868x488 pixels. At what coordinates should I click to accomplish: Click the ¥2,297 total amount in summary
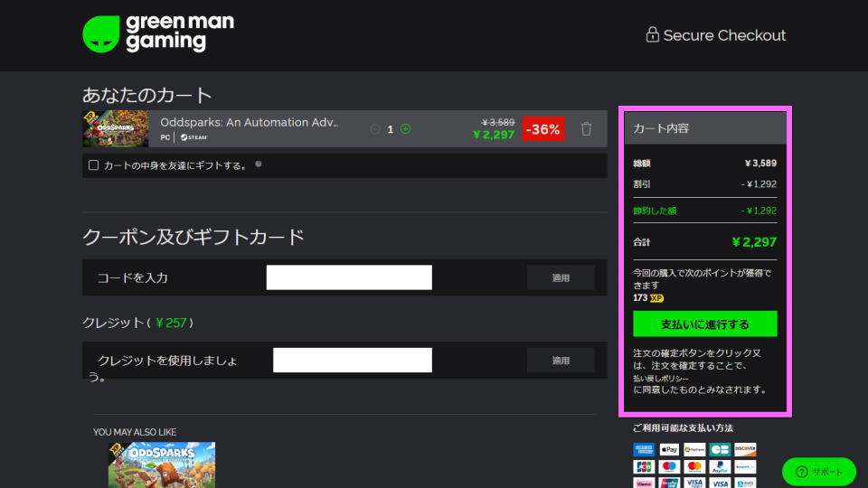(x=753, y=242)
